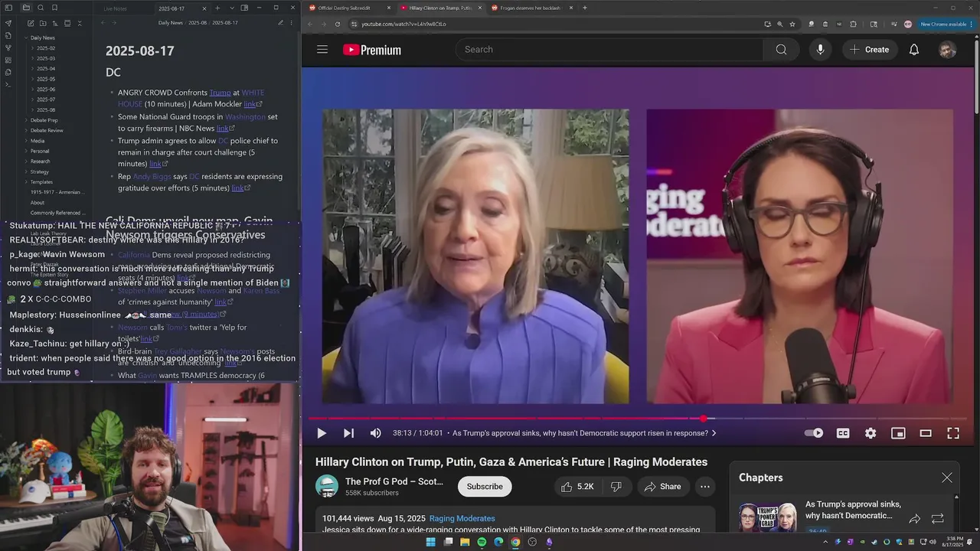
Task: Open YouTube hamburger guide menu
Action: tap(322, 50)
